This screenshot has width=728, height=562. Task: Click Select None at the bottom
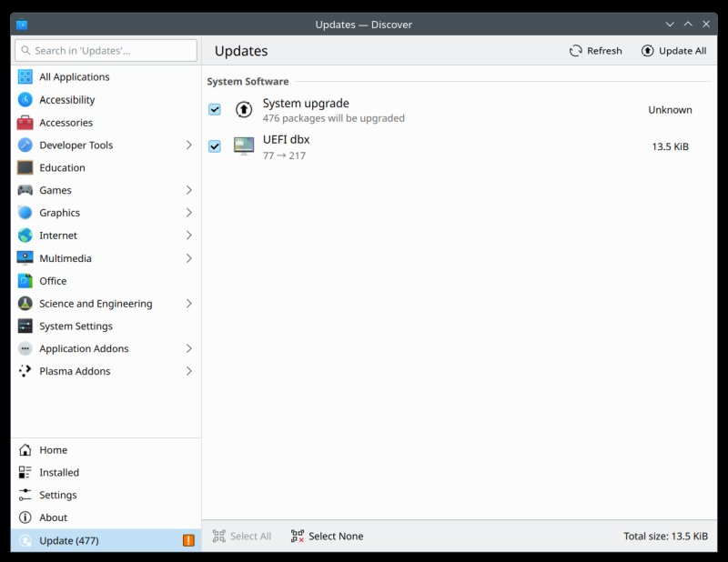point(327,537)
